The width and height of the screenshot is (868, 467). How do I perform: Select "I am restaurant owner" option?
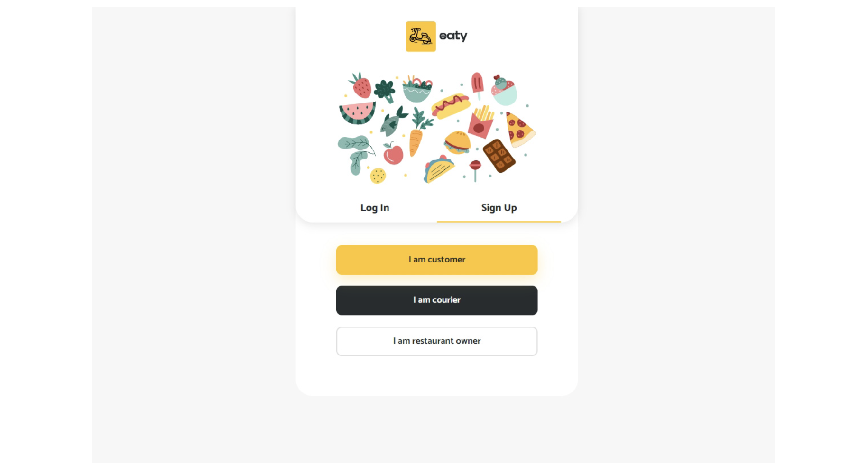tap(436, 341)
